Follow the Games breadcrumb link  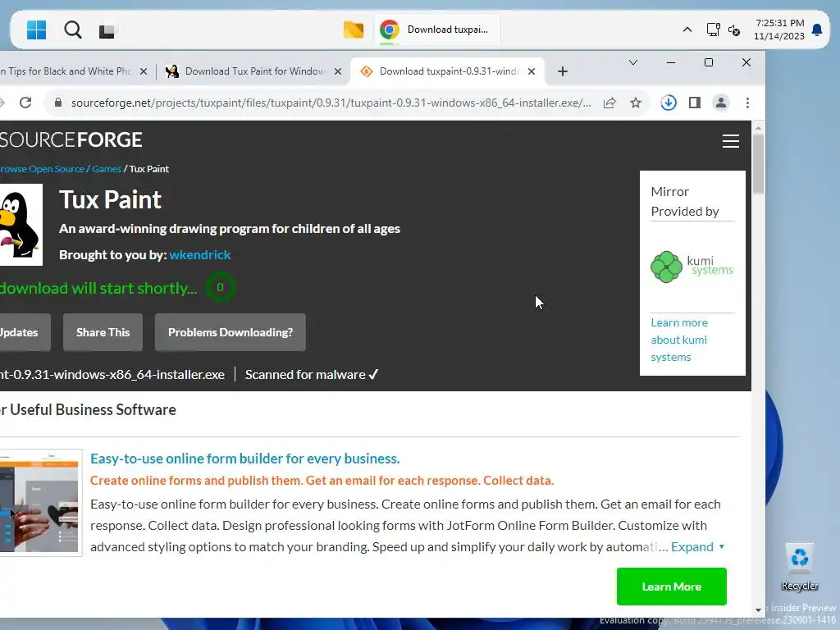pos(106,169)
